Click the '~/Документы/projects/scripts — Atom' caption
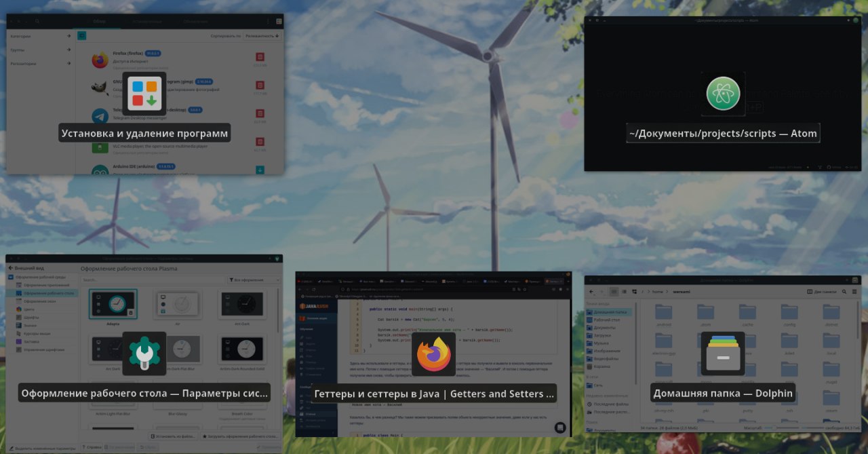868x454 pixels. click(724, 133)
